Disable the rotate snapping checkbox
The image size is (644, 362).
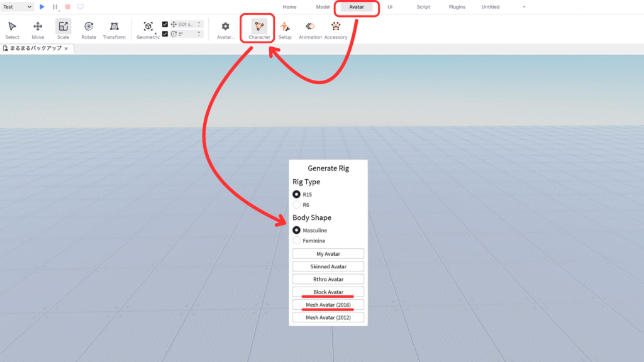tap(165, 34)
